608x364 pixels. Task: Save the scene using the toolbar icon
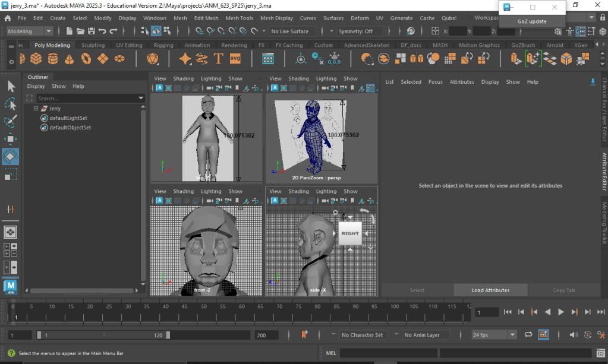click(x=92, y=31)
